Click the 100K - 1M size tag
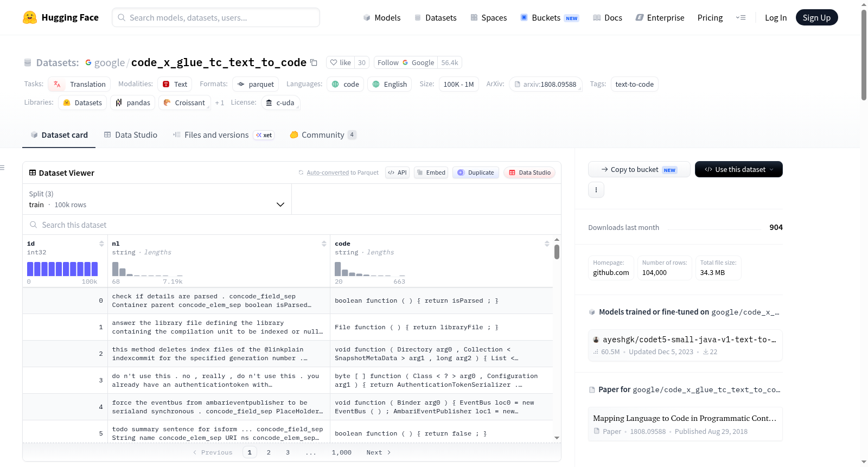The height and width of the screenshot is (467, 868). point(458,84)
